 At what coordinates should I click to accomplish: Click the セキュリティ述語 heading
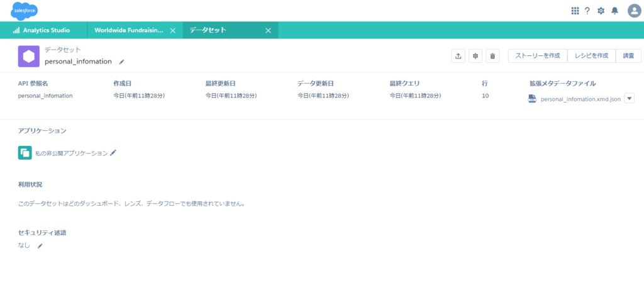click(x=42, y=233)
